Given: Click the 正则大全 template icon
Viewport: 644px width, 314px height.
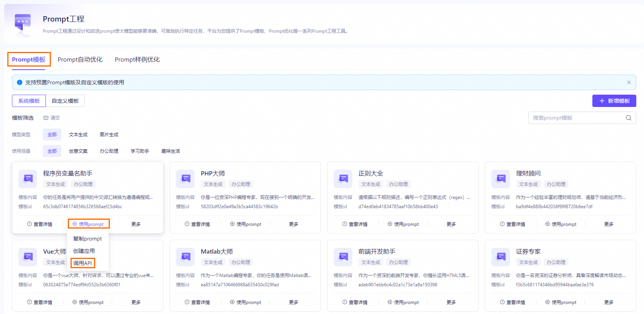Looking at the screenshot, I should tap(343, 179).
